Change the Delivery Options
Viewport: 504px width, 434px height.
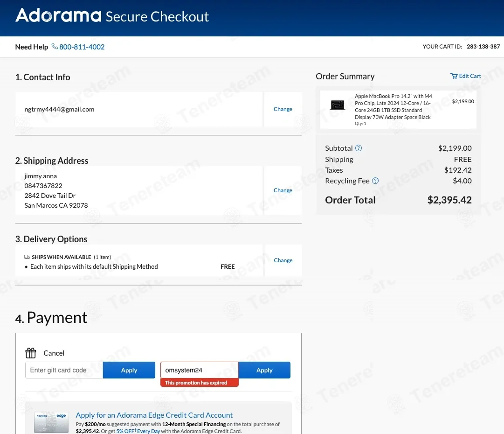283,260
